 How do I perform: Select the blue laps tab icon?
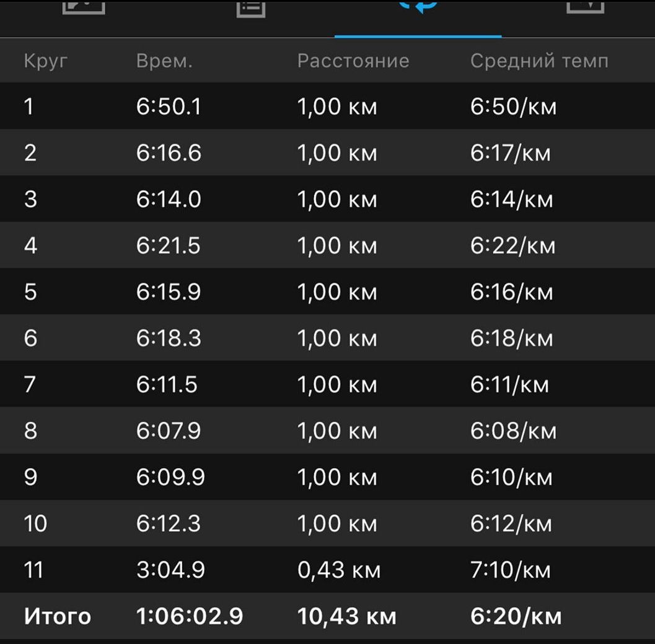point(418,6)
